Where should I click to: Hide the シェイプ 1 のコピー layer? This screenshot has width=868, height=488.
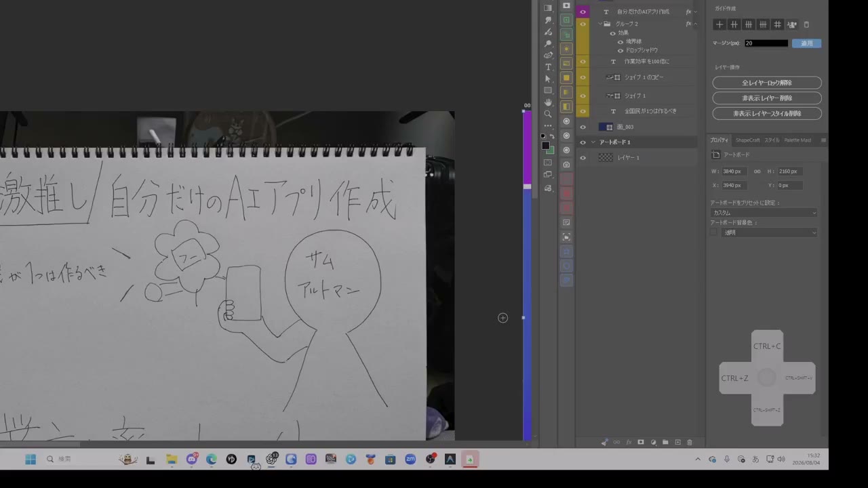[x=583, y=77]
